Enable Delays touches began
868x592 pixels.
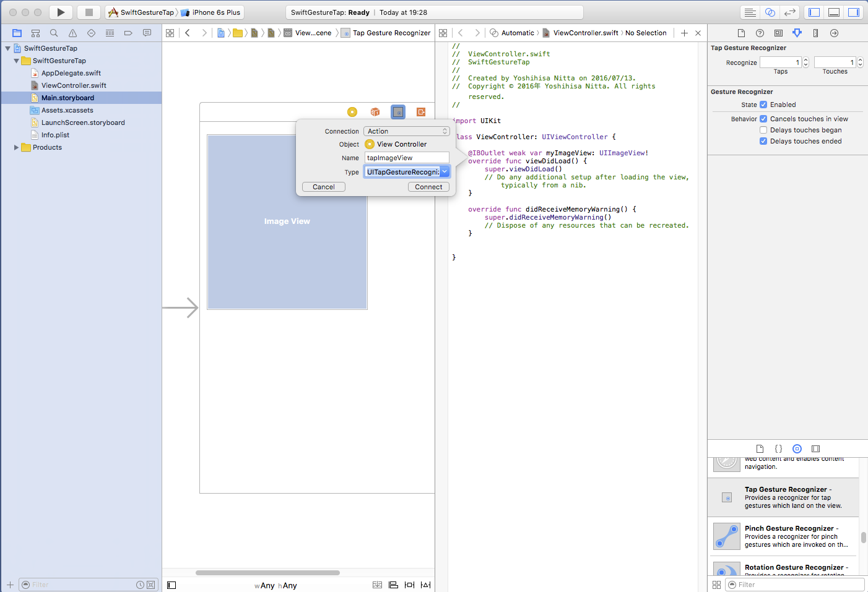point(763,130)
